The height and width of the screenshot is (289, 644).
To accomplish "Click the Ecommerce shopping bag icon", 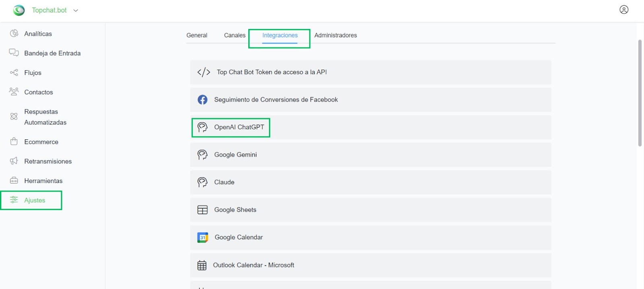I will click(x=14, y=141).
